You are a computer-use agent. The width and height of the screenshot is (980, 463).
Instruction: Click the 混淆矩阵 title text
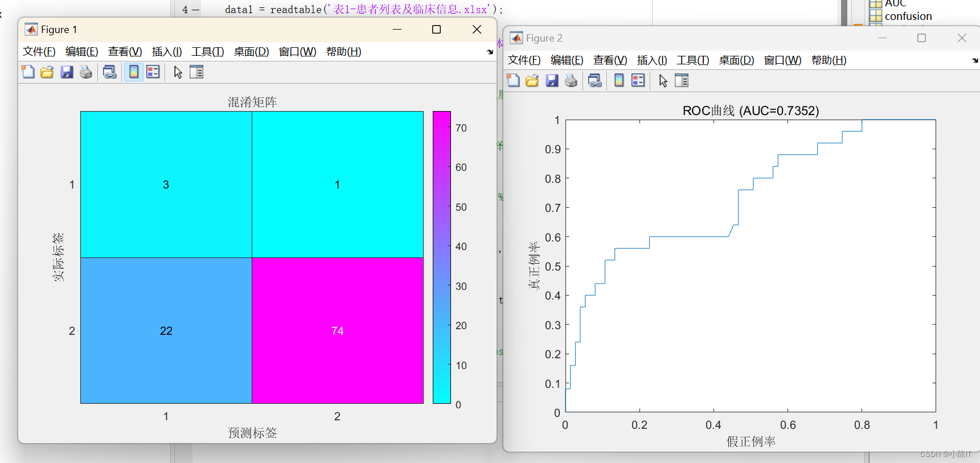252,102
